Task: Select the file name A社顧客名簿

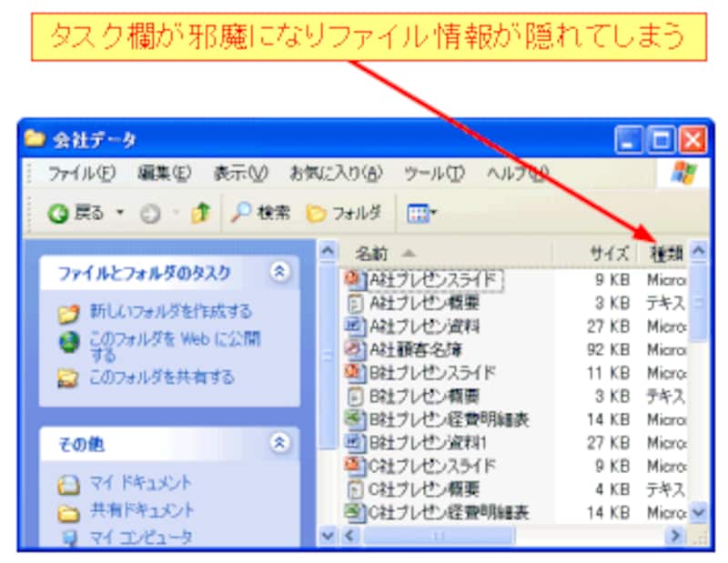Action: (416, 349)
